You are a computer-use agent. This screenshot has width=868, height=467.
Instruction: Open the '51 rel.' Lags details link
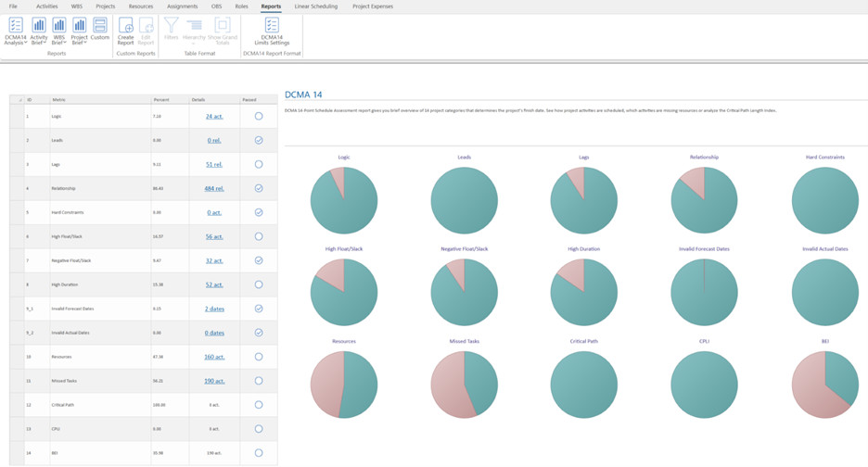[x=214, y=164]
